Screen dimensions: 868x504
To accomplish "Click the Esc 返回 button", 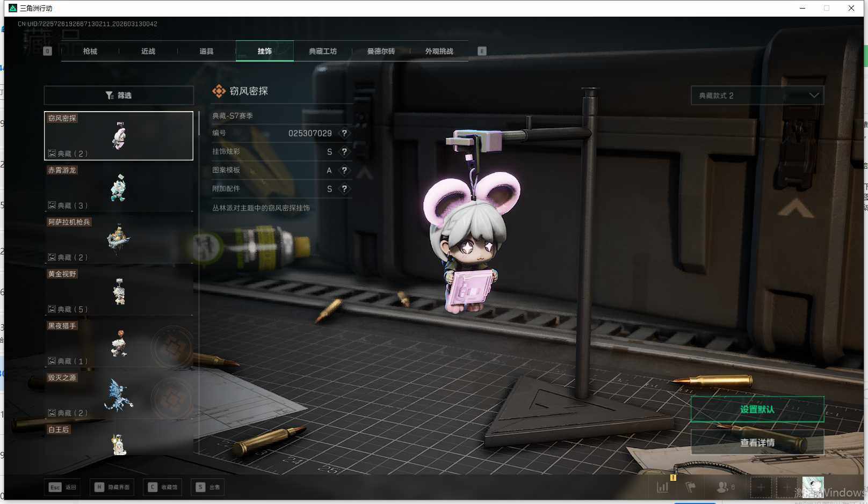I will point(63,487).
